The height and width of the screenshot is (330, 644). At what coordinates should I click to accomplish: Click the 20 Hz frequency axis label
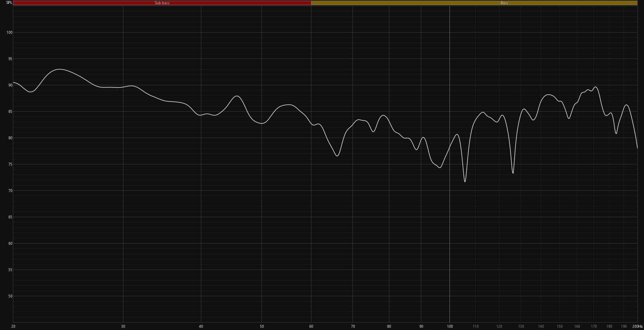pos(13,326)
